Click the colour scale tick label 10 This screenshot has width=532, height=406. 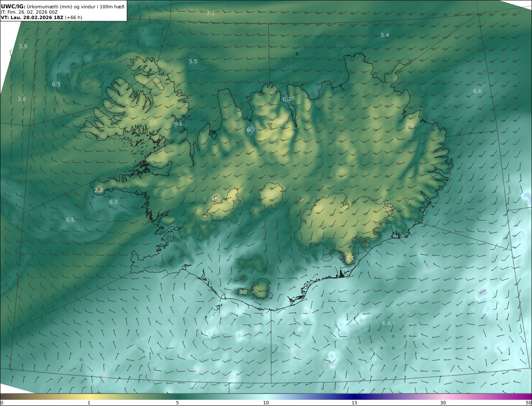266,403
